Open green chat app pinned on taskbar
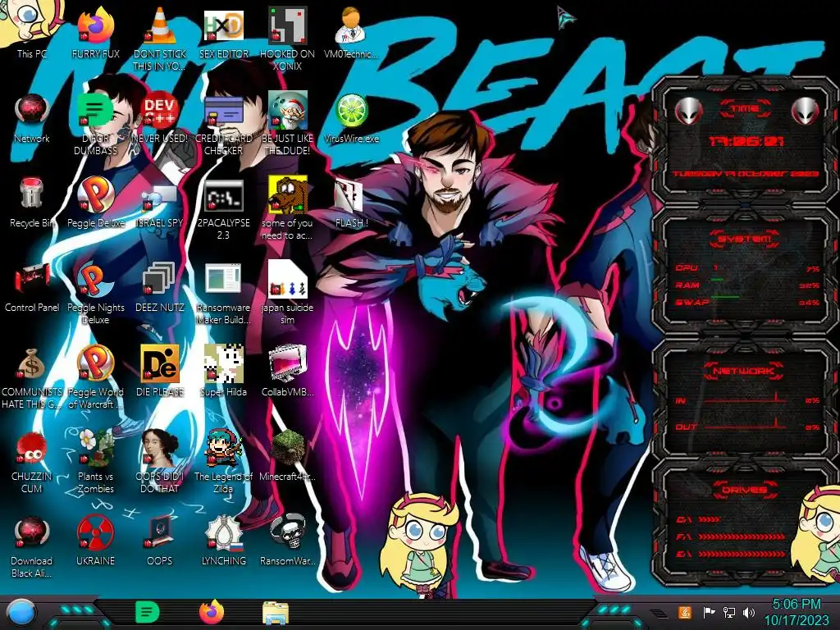 point(148,612)
